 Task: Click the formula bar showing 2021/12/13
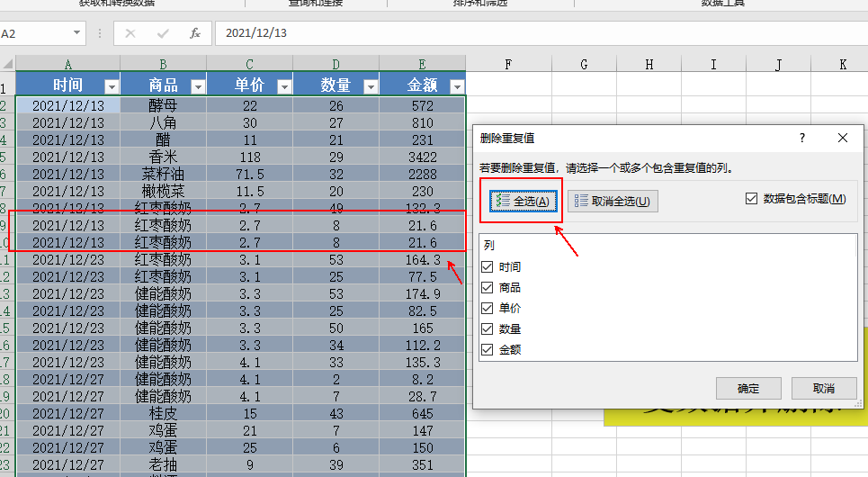point(541,33)
